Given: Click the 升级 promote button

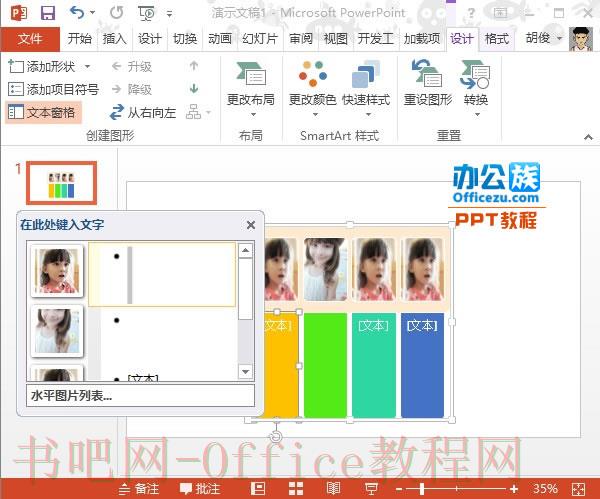Looking at the screenshot, I should [132, 67].
